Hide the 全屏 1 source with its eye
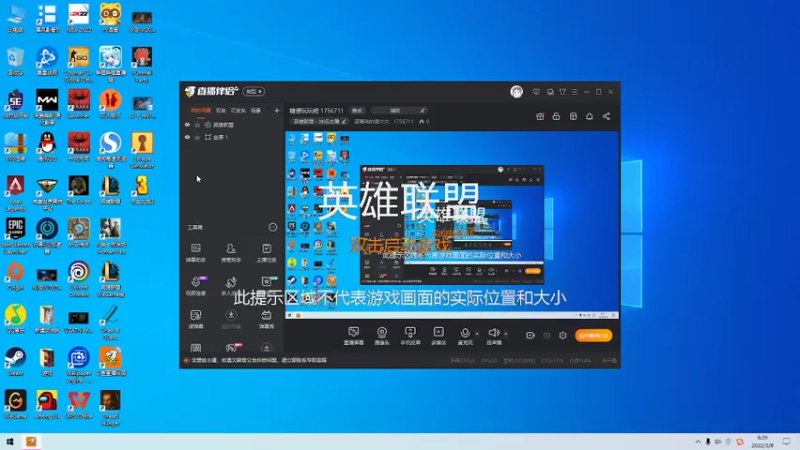The image size is (800, 450). (x=187, y=137)
